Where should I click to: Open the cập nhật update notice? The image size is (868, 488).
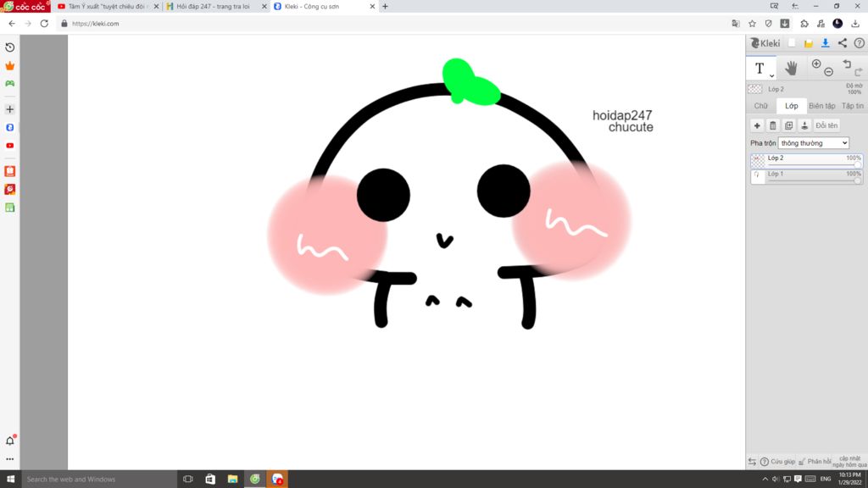click(849, 462)
